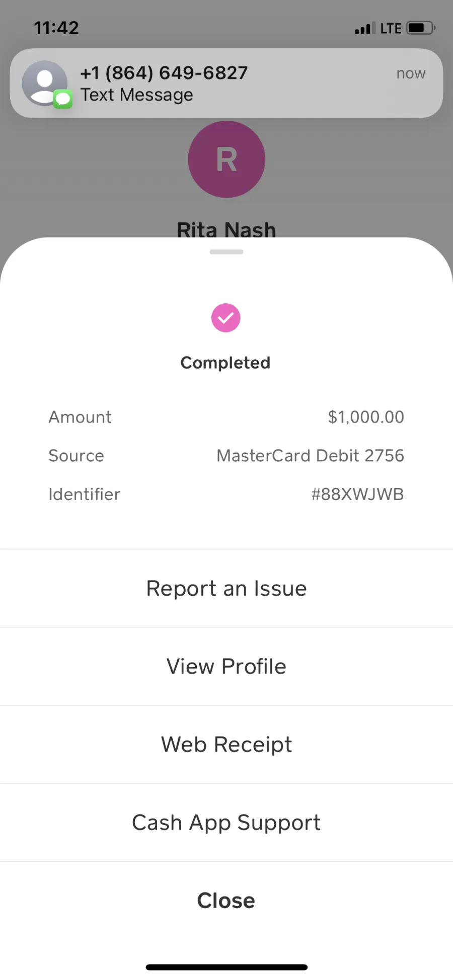
Task: Tap Rita Nash's purple R avatar
Action: (x=226, y=159)
